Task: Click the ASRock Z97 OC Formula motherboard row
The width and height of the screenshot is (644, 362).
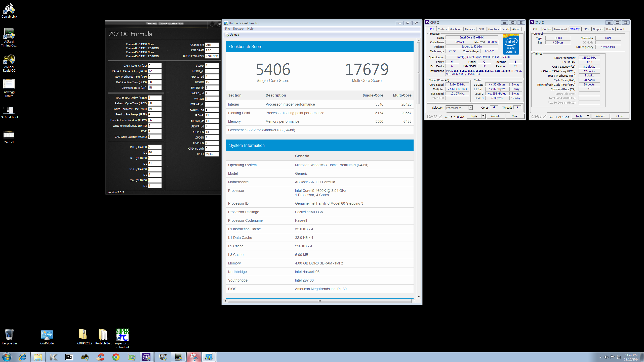Action: (319, 182)
